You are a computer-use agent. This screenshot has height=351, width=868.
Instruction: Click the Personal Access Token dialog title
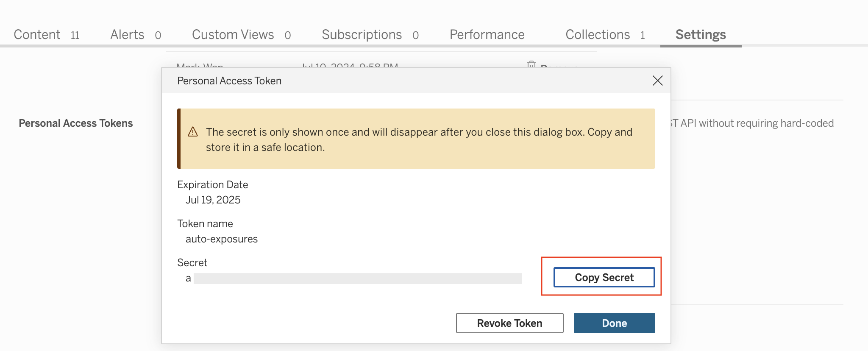click(x=229, y=81)
